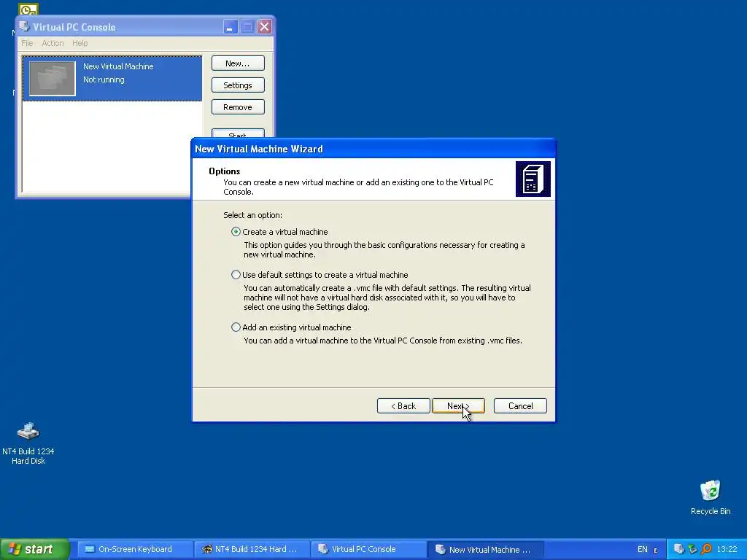This screenshot has width=747, height=560.
Task: Open the Windows start menu
Action: pyautogui.click(x=34, y=549)
